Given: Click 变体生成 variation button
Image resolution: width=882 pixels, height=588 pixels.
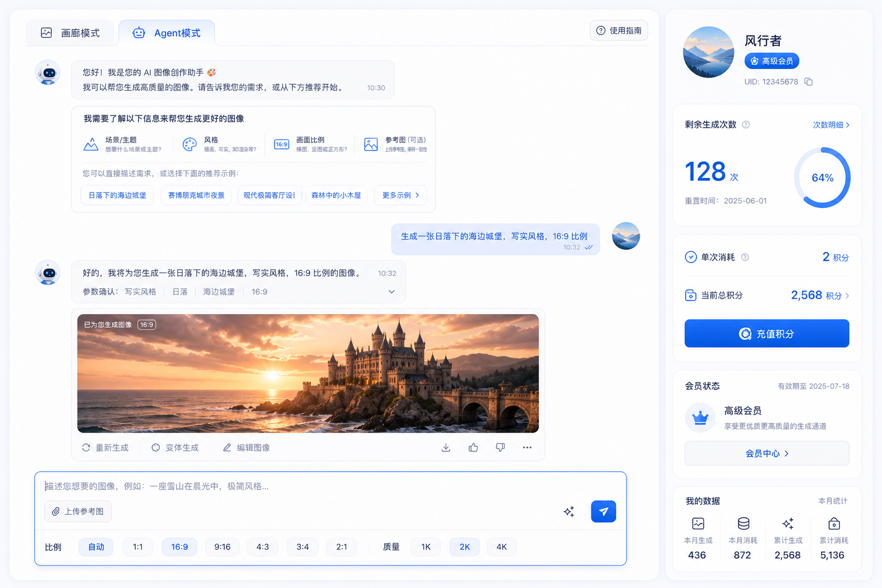Looking at the screenshot, I should 175,447.
